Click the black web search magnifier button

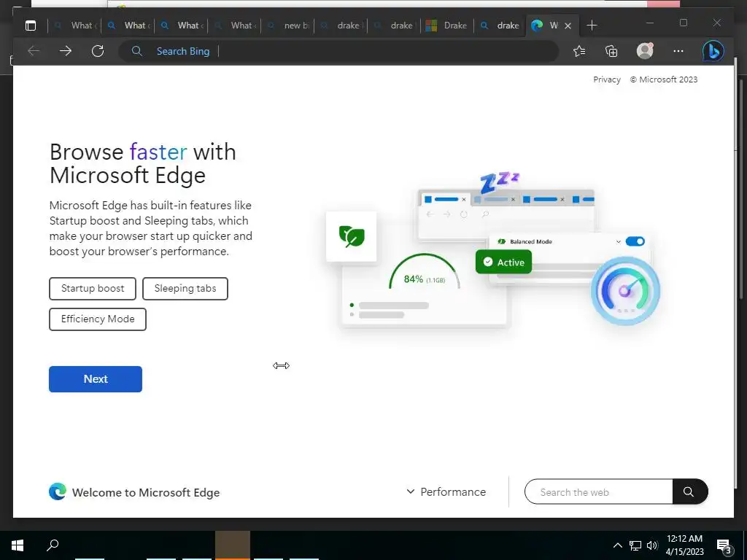(x=690, y=491)
